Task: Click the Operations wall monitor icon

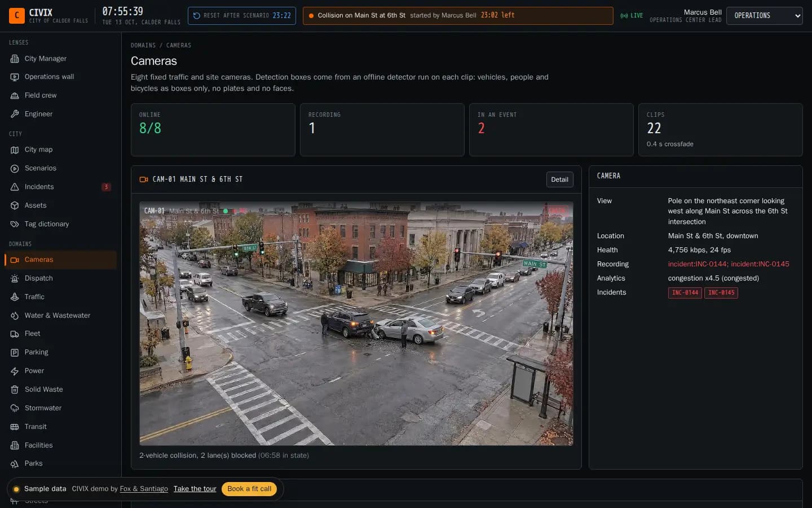Action: pos(15,77)
